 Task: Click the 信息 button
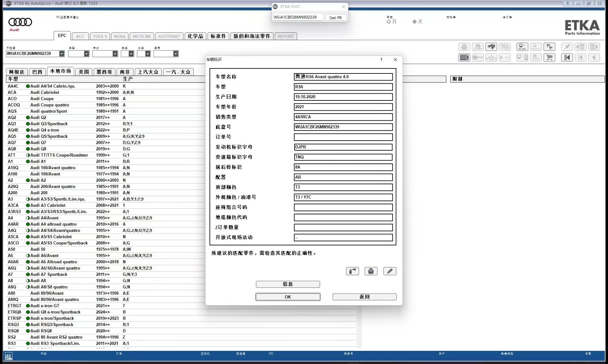[x=288, y=284]
